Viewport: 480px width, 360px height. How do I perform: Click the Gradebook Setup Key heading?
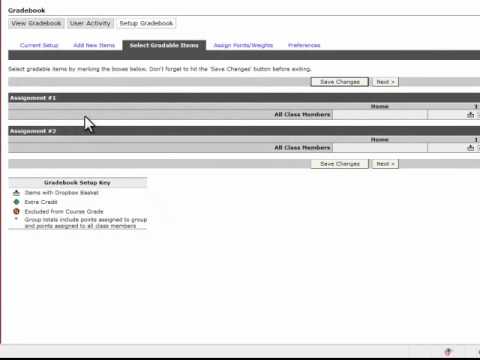77,183
